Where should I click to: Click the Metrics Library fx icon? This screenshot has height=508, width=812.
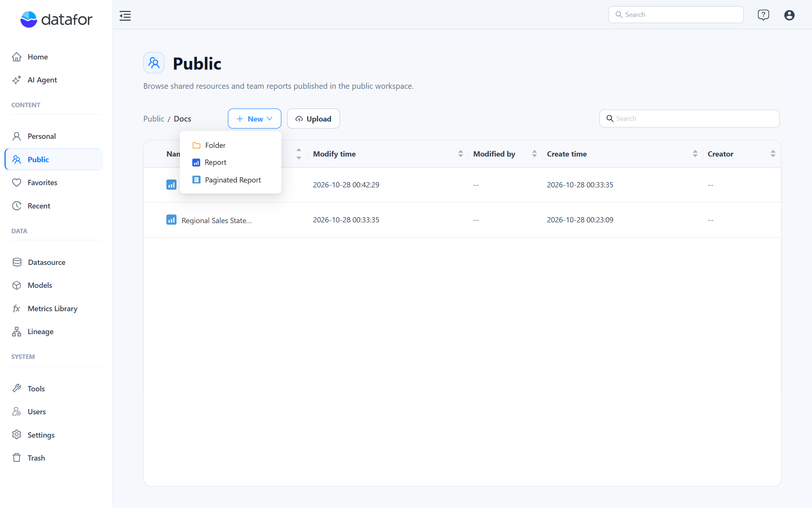pos(17,309)
